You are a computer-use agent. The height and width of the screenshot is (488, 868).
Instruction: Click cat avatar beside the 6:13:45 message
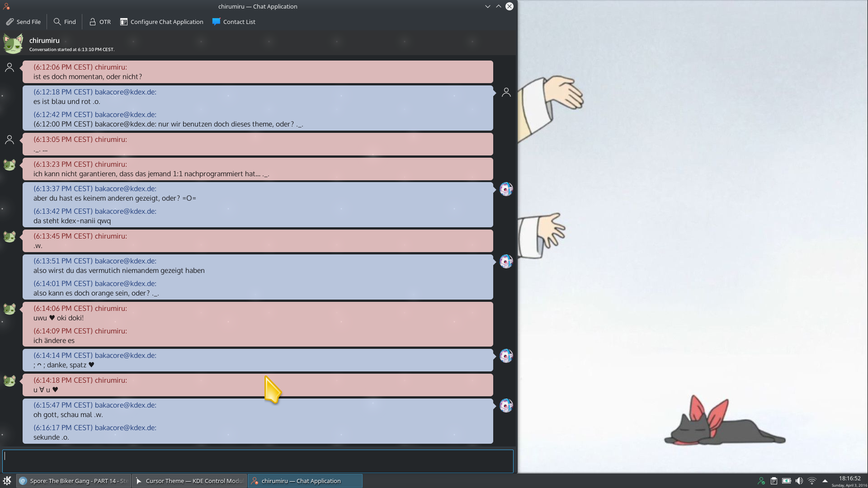tap(9, 237)
